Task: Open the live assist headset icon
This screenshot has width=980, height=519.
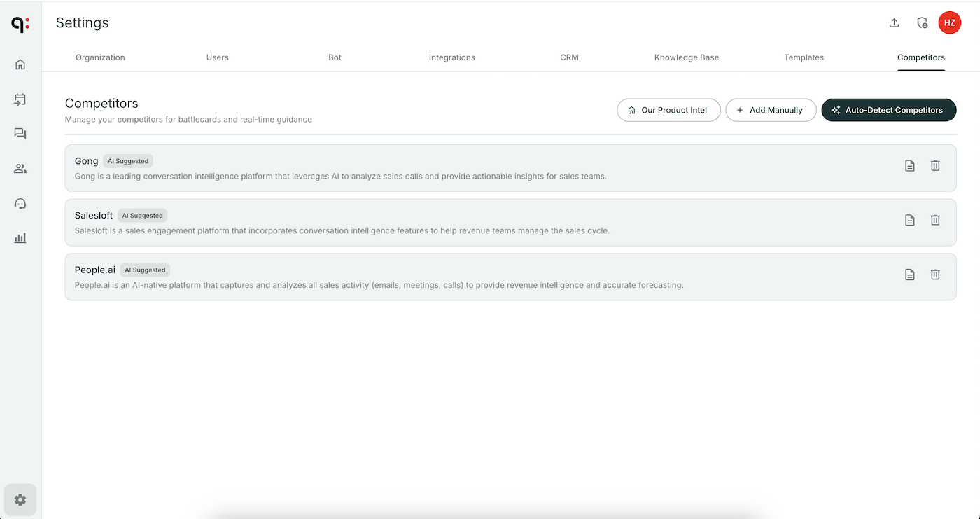Action: [20, 203]
